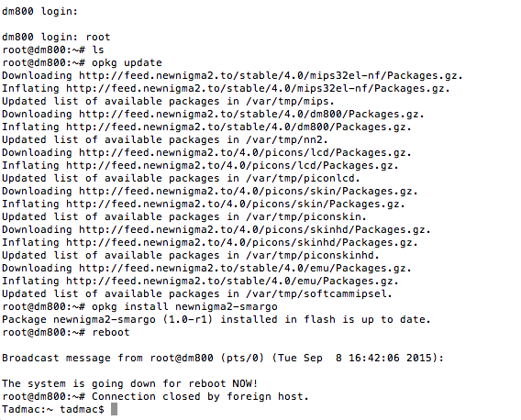Viewport: 521px width, 420px height.
Task: Click the 'reboot' command text
Action: [111, 332]
